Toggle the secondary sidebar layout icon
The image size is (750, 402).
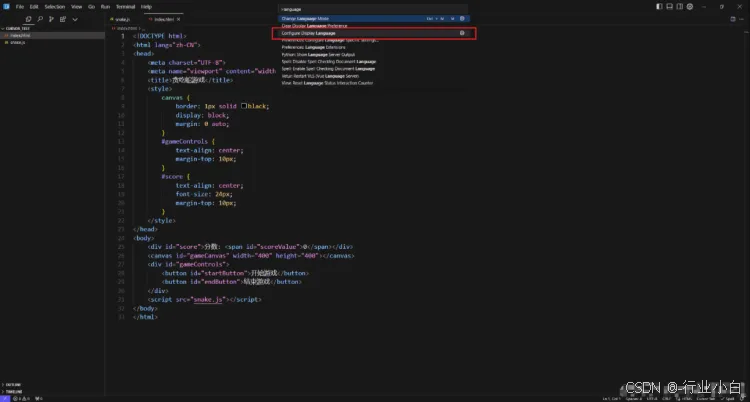[x=679, y=7]
